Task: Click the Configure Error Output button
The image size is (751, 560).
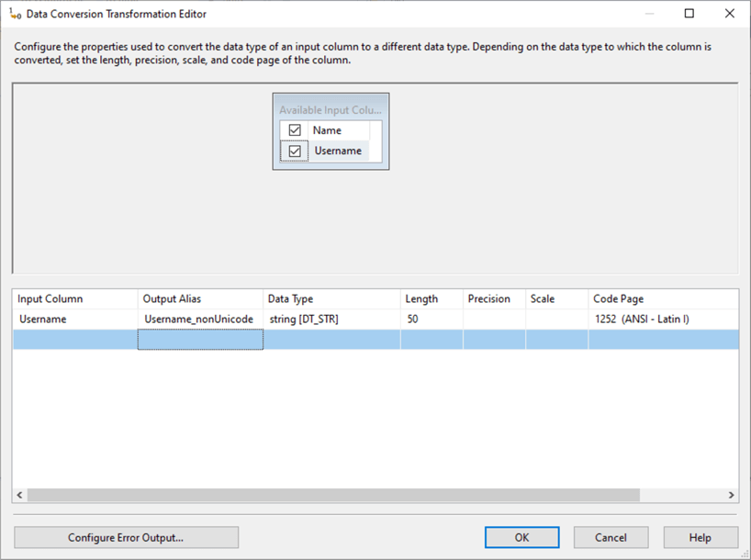Action: (126, 537)
